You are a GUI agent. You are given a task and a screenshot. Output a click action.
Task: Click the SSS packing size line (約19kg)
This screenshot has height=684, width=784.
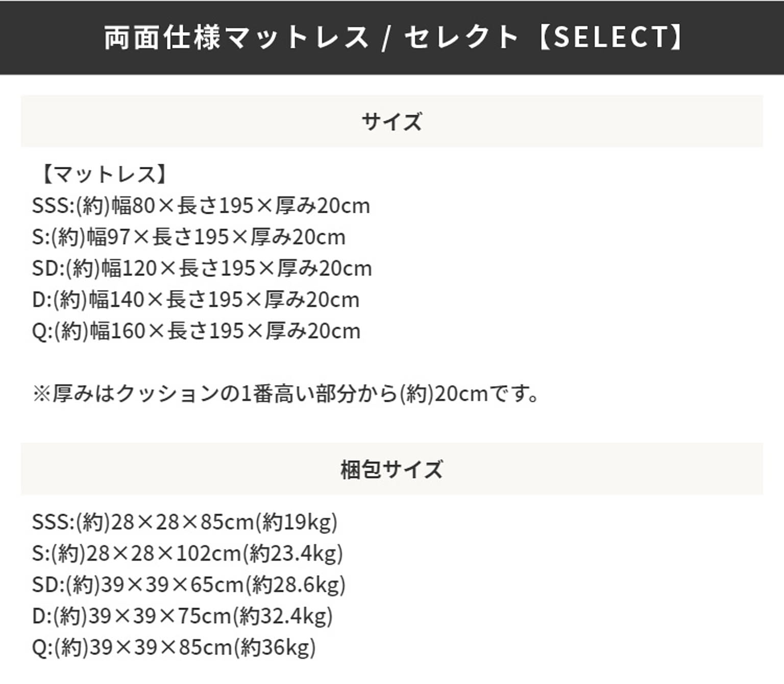click(185, 522)
